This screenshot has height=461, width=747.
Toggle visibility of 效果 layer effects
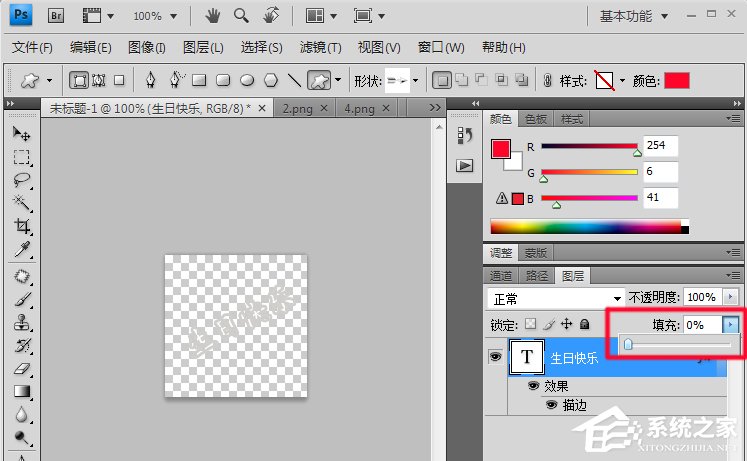[533, 386]
